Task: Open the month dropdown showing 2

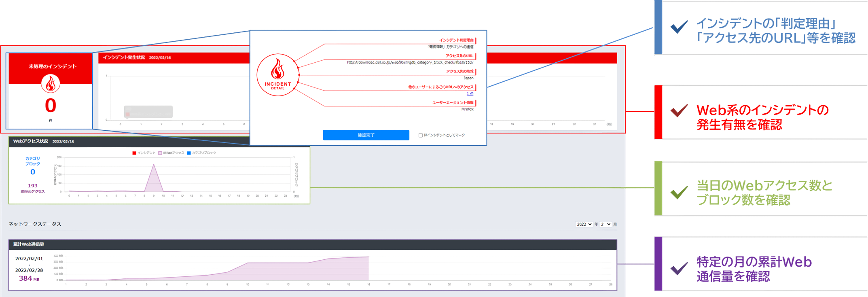Action: tap(605, 224)
